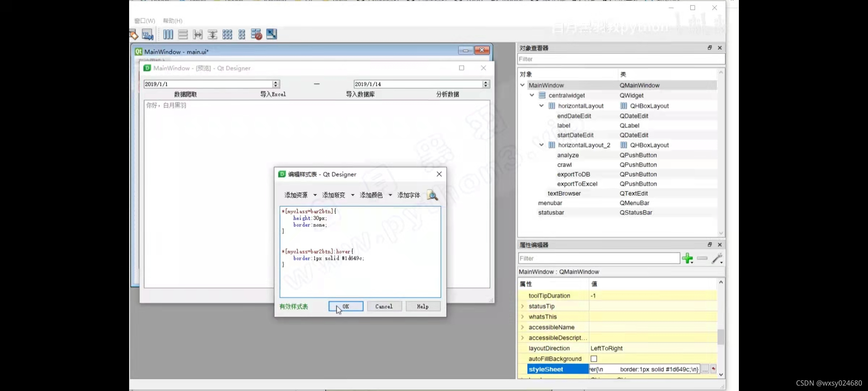
Task: Expand the statusTip property row
Action: pyautogui.click(x=523, y=306)
